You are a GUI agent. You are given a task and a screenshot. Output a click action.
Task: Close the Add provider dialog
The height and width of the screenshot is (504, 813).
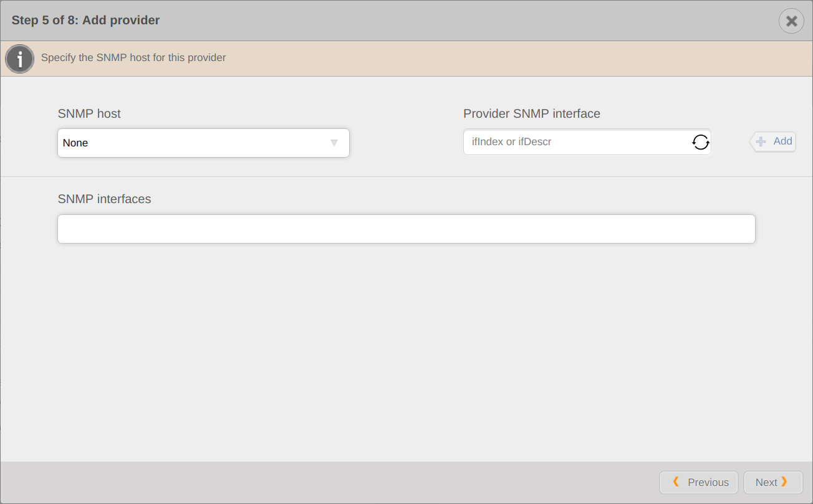click(x=791, y=21)
